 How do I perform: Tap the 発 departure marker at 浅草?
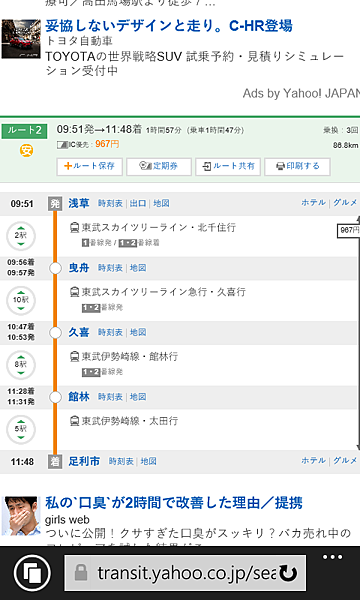(x=55, y=204)
